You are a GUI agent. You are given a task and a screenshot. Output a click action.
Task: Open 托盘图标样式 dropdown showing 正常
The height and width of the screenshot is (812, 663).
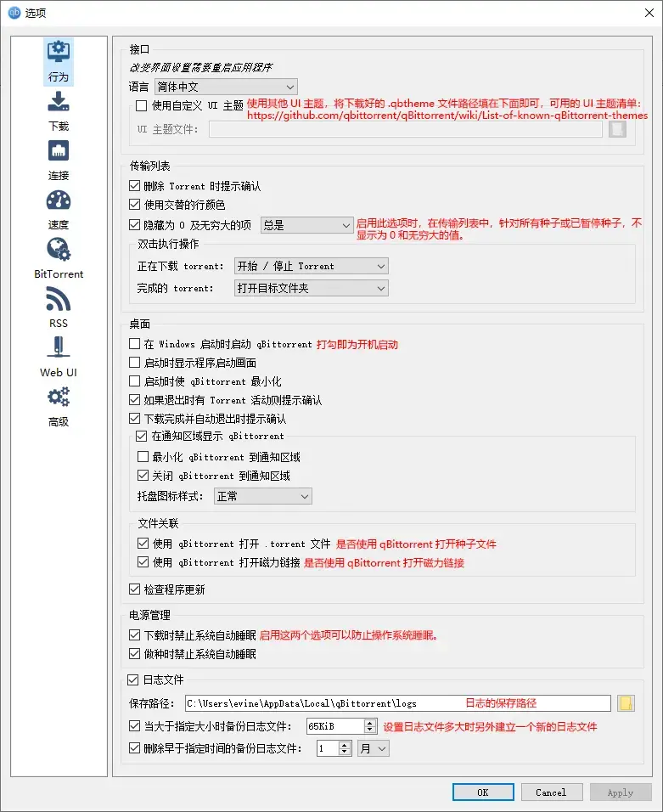pos(263,496)
